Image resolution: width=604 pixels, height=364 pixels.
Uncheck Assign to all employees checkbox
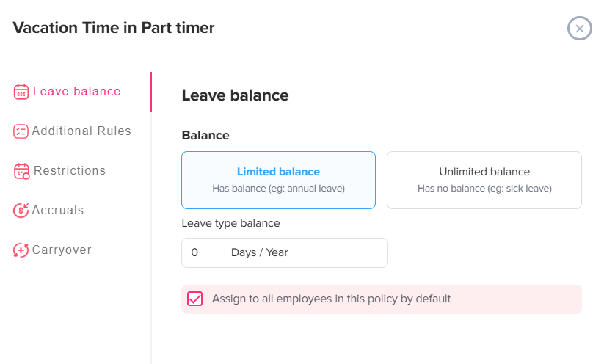pos(194,299)
